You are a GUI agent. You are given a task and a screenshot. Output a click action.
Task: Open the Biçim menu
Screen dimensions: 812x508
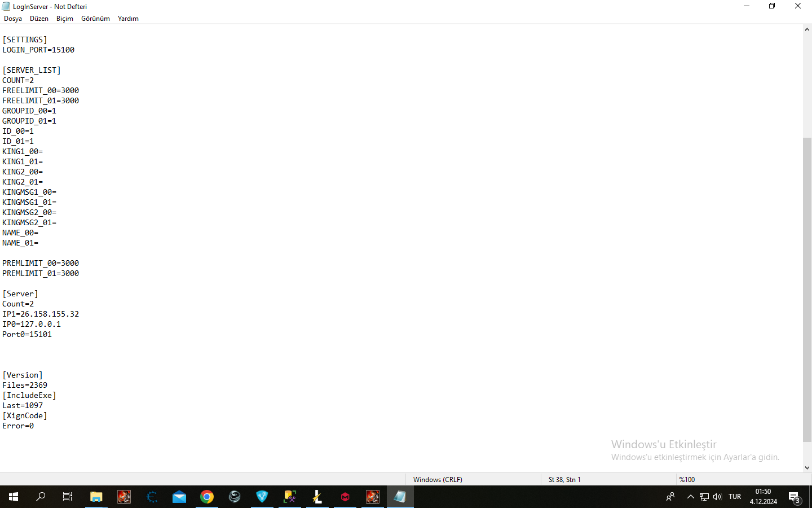(65, 19)
